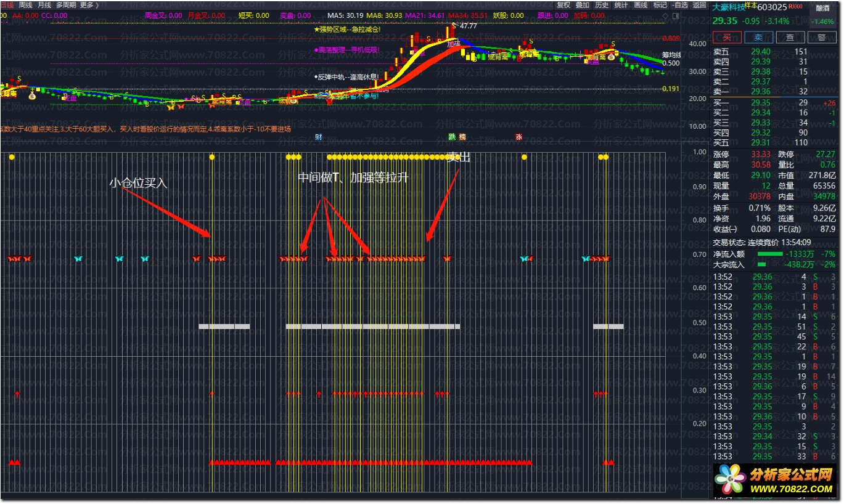This screenshot has width=844, height=504.
Task: Click the 查 query button
Action: pyautogui.click(x=790, y=37)
